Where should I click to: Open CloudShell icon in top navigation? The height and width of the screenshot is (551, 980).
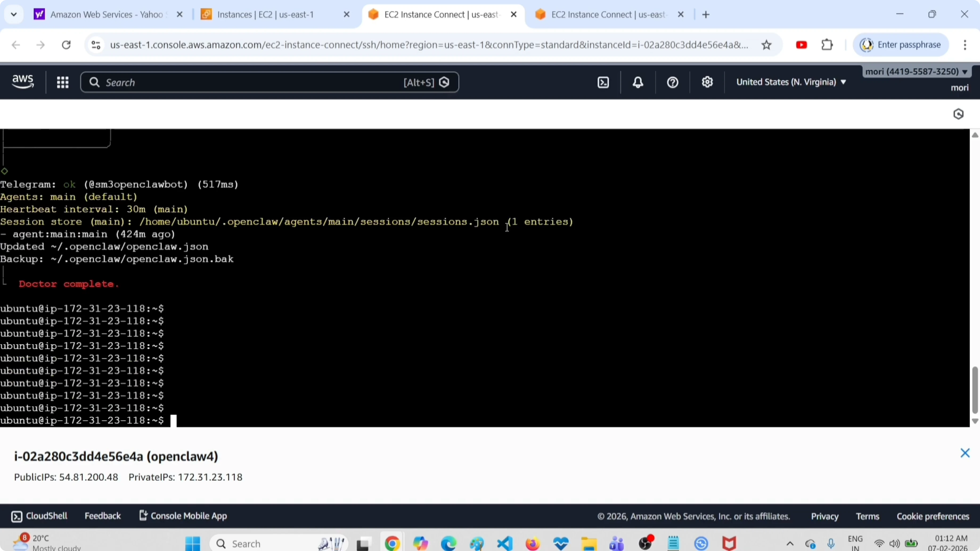(x=603, y=82)
